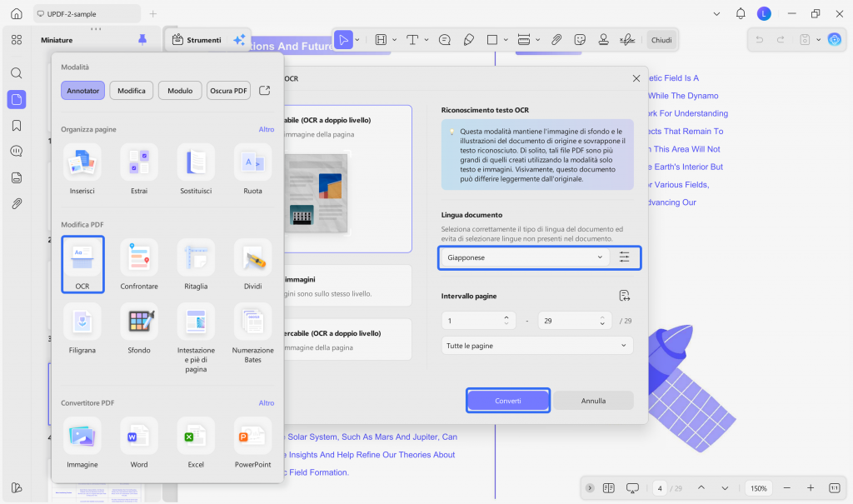Select the Inserisci pages tool
The height and width of the screenshot is (504, 853).
pos(82,169)
